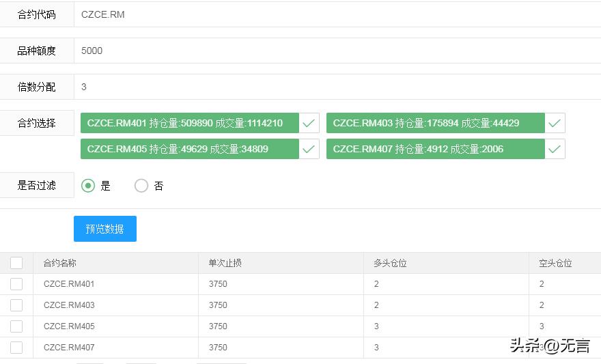Viewport: 601px width, 364px height.
Task: Select the 否 filter radio option
Action: 141,186
